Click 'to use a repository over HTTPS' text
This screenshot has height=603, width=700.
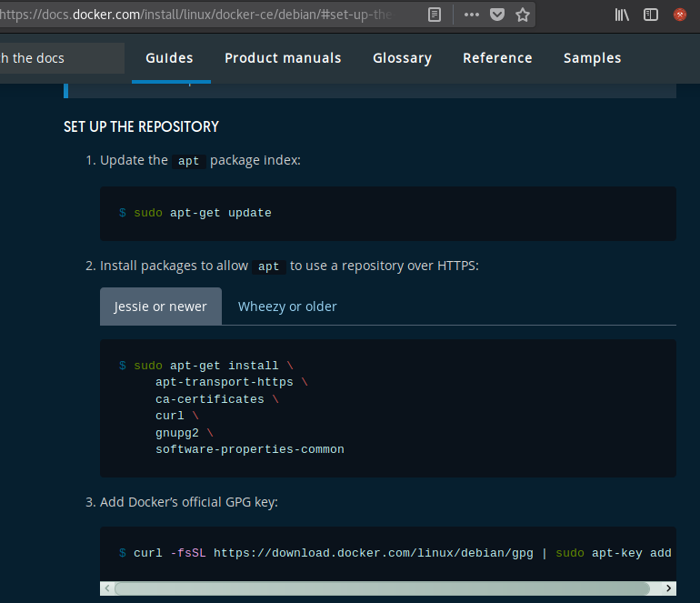(385, 266)
